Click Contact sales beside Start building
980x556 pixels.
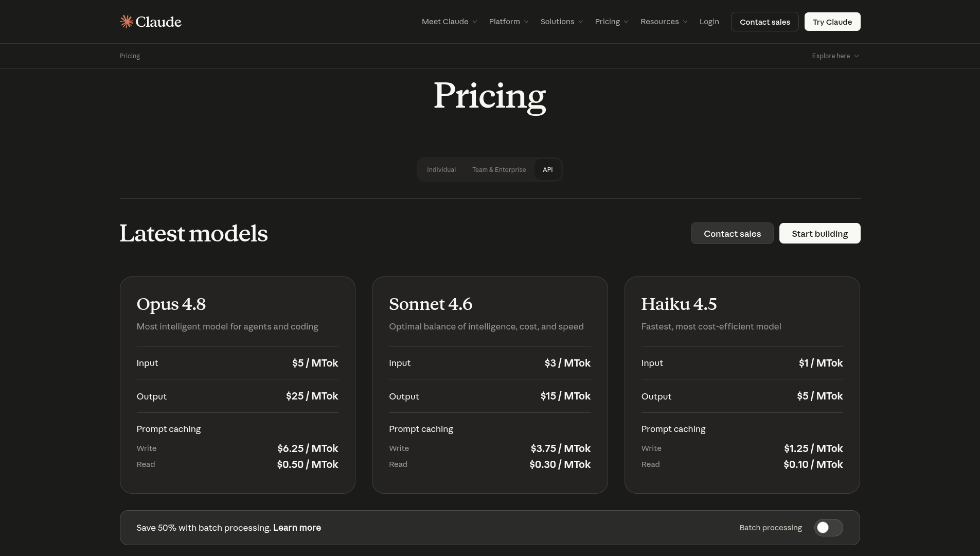click(x=732, y=234)
